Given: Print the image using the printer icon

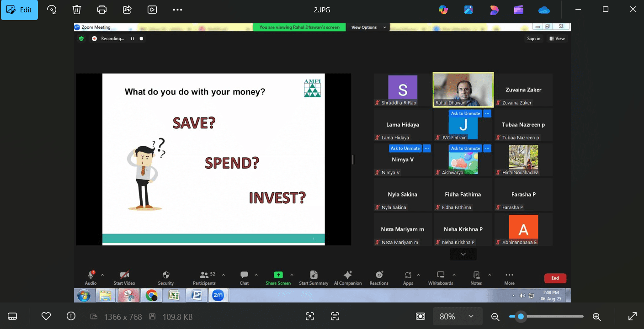Looking at the screenshot, I should click(x=102, y=10).
